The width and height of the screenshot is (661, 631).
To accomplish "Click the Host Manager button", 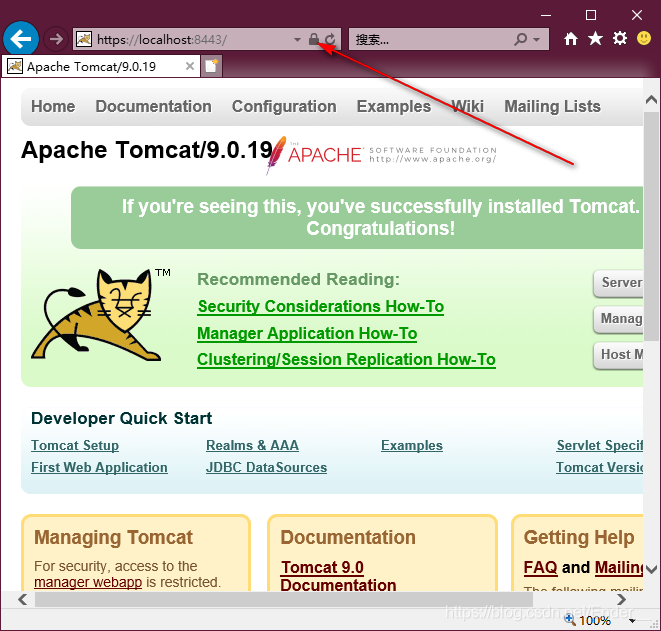I will (618, 355).
